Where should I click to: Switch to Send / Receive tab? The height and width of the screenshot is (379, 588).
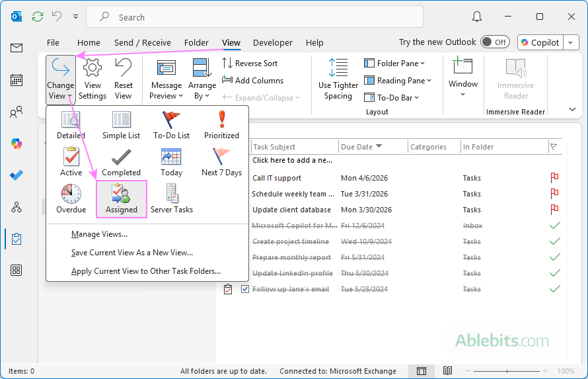(x=143, y=42)
